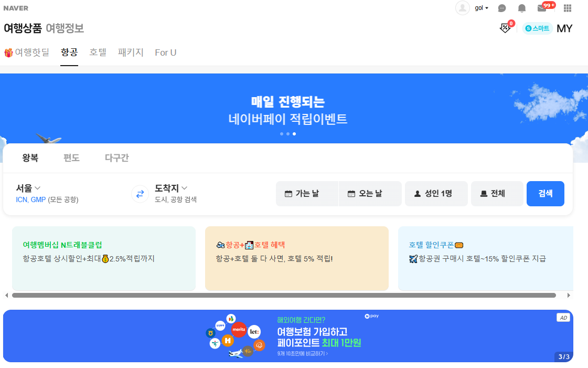Screen dimensions: 588x368
Task: Click the 네이버페이 적립이벤트 banner
Action: click(288, 110)
